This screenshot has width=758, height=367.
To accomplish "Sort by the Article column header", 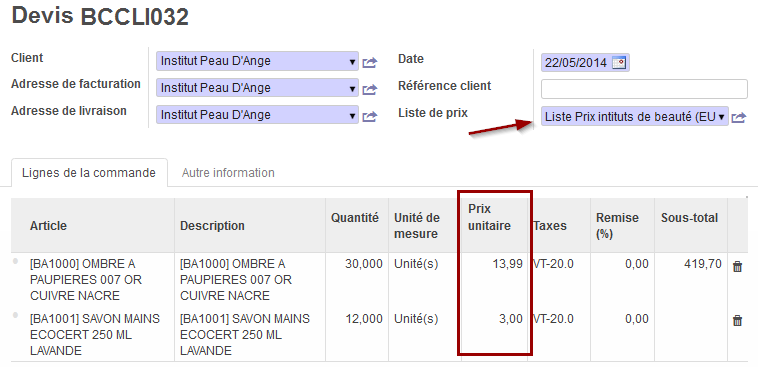I will [48, 226].
